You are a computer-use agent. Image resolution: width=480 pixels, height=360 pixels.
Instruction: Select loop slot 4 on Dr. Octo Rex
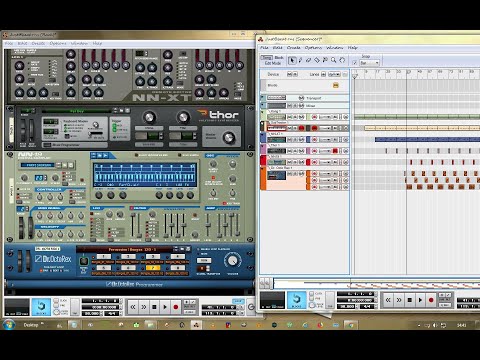click(x=177, y=257)
